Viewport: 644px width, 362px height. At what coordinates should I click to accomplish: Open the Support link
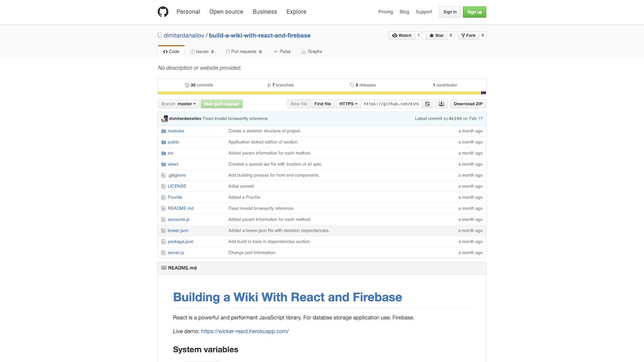(x=424, y=12)
